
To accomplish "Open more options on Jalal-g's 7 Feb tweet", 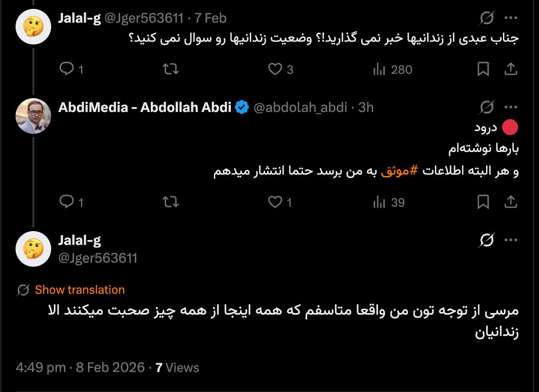I will pos(511,18).
